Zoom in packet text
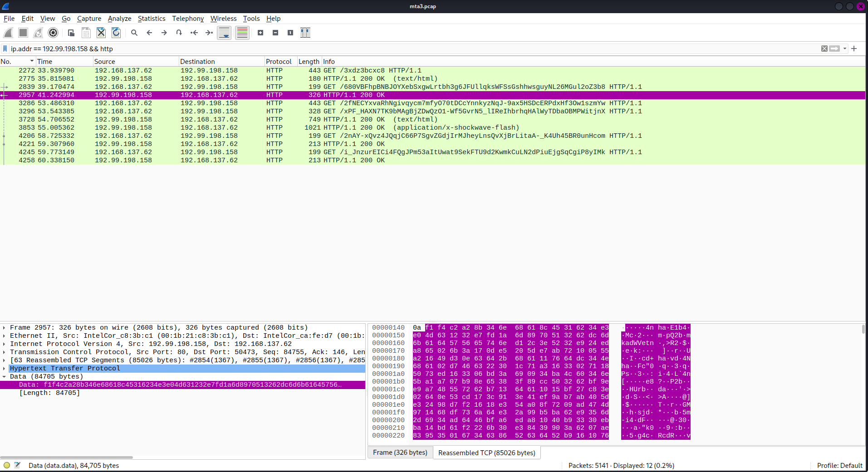 coord(260,33)
